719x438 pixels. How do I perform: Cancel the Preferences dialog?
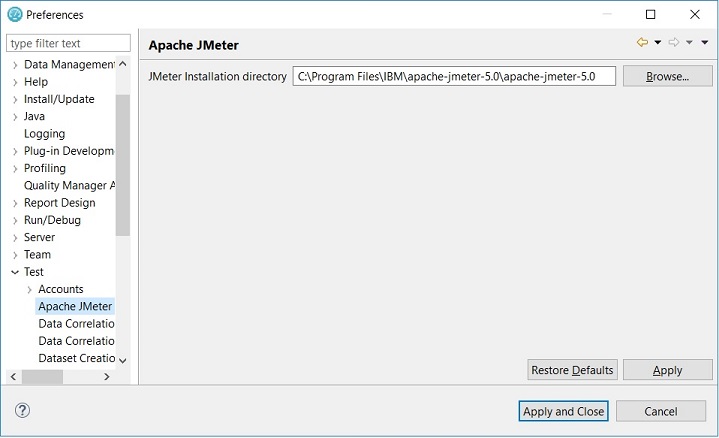click(661, 411)
